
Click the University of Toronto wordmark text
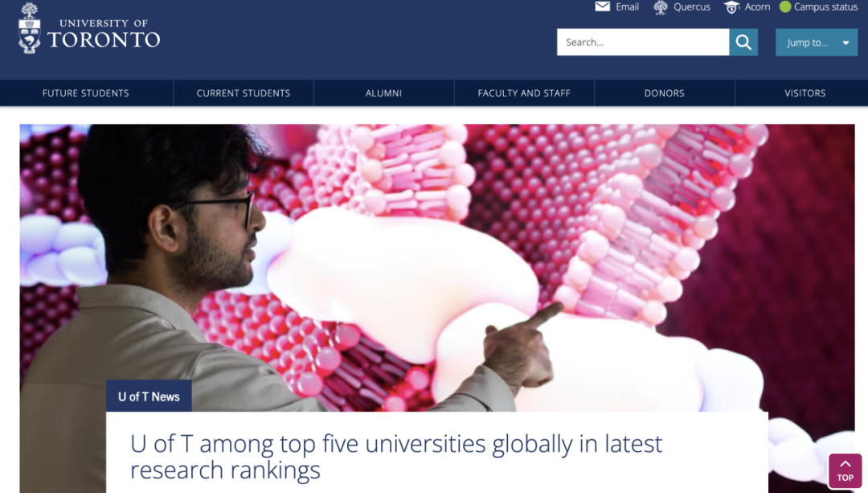[x=104, y=34]
